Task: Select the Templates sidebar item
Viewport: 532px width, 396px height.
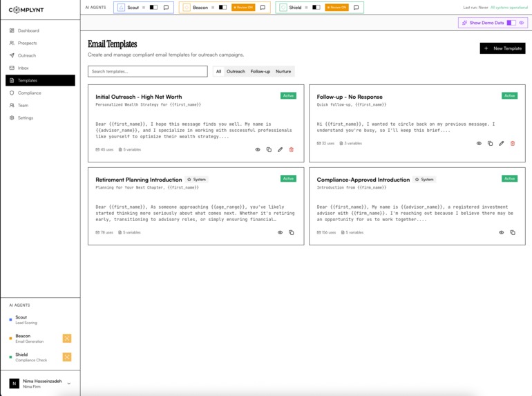Action: tap(40, 80)
